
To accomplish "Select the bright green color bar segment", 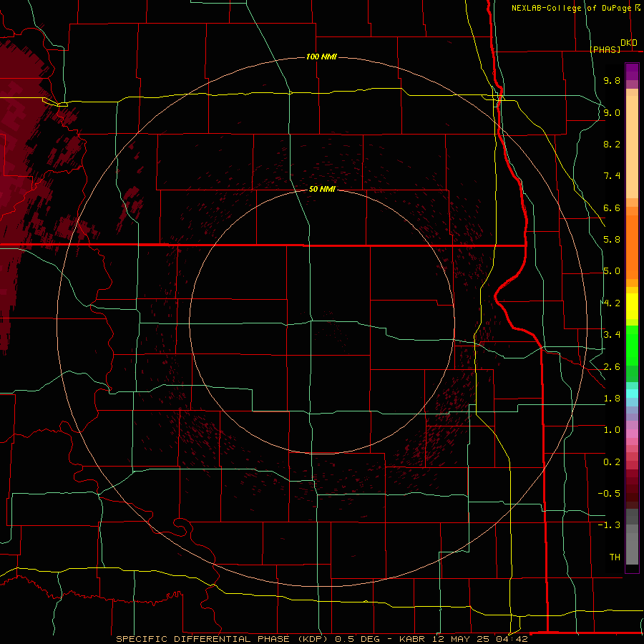I will (x=632, y=346).
